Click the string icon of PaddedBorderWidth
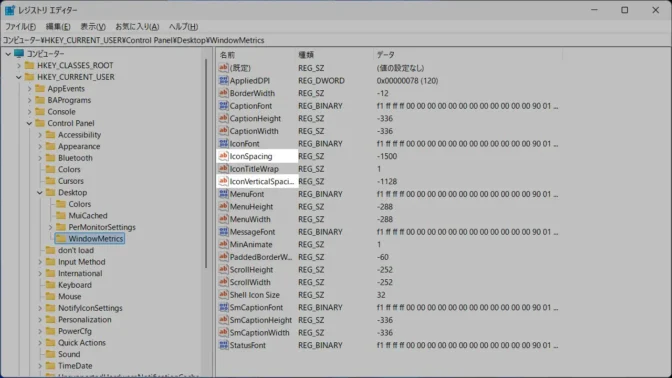 pyautogui.click(x=223, y=257)
